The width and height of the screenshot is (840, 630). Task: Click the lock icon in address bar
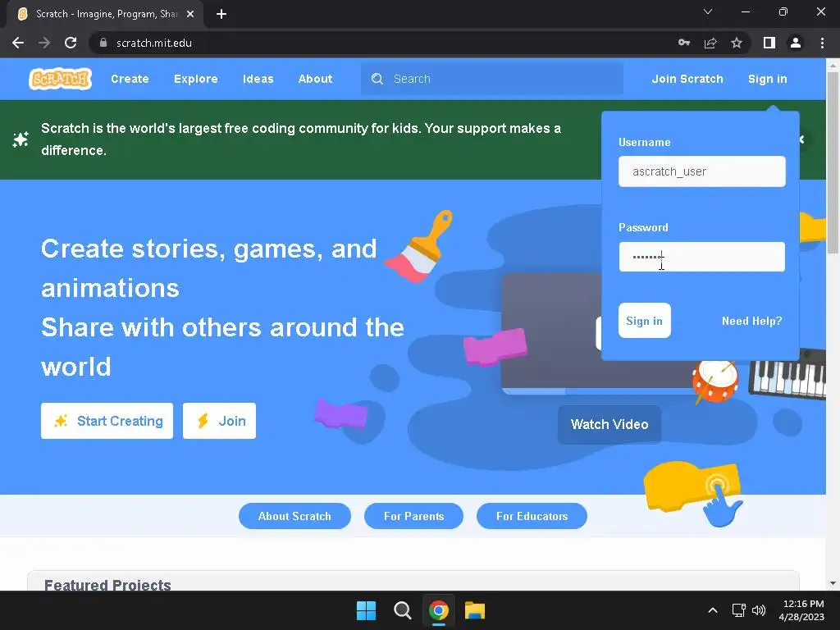click(103, 43)
